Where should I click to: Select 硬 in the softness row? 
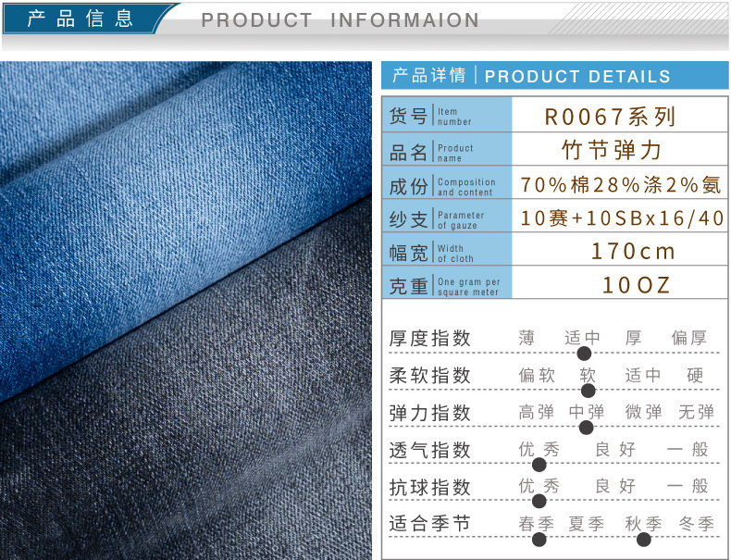[695, 375]
